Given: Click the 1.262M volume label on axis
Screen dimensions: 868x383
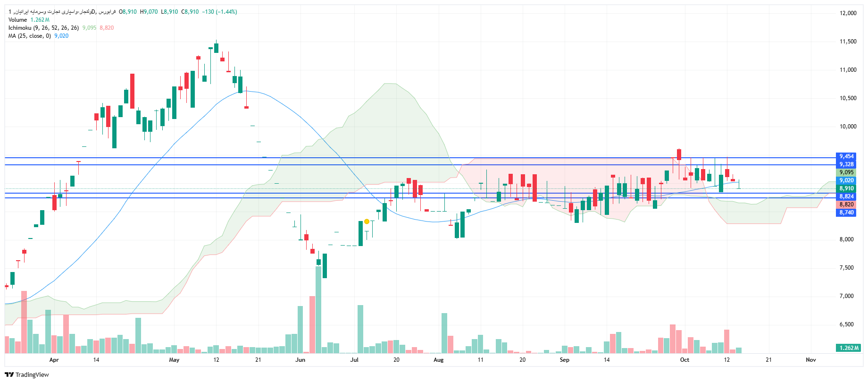Looking at the screenshot, I should click(x=848, y=348).
